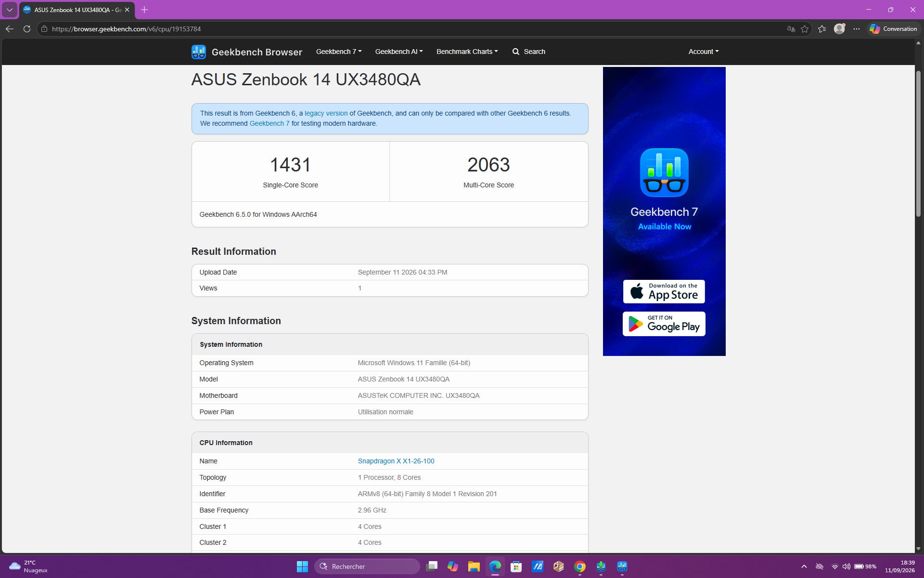Image resolution: width=924 pixels, height=578 pixels.
Task: Go back to the previous page
Action: (10, 29)
